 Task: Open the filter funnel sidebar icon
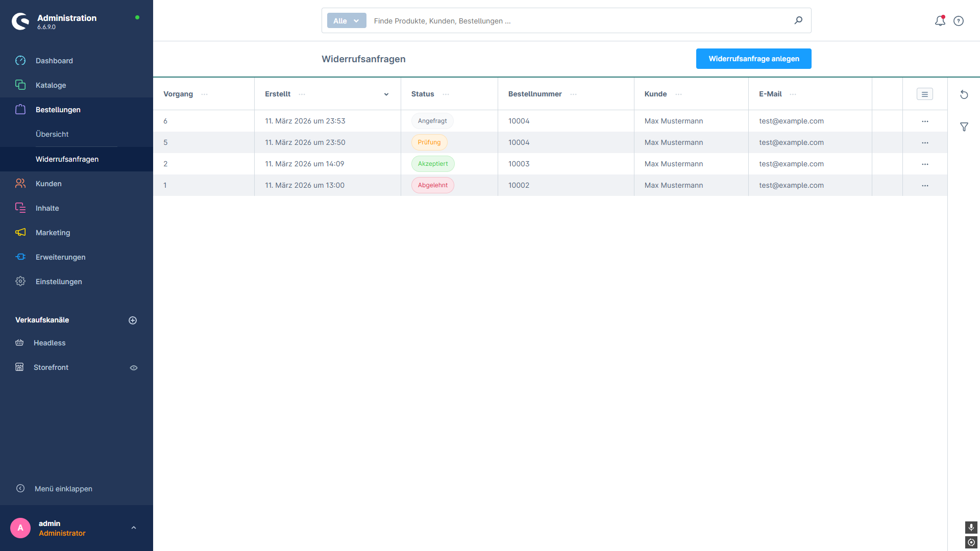[x=964, y=127]
